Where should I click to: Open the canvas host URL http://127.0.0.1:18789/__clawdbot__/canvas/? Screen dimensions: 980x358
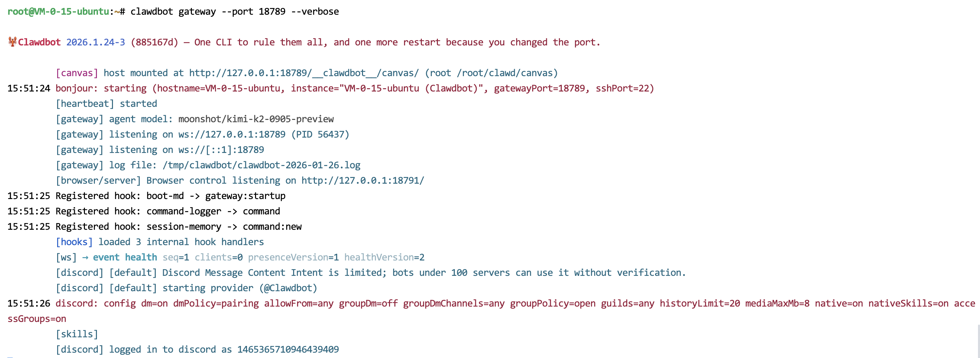point(304,73)
